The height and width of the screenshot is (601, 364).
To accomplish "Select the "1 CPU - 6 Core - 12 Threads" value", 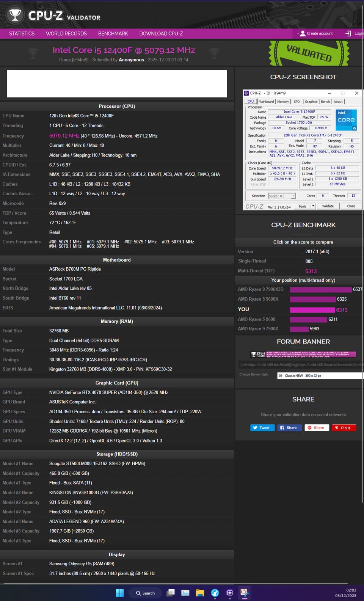I will click(76, 126).
